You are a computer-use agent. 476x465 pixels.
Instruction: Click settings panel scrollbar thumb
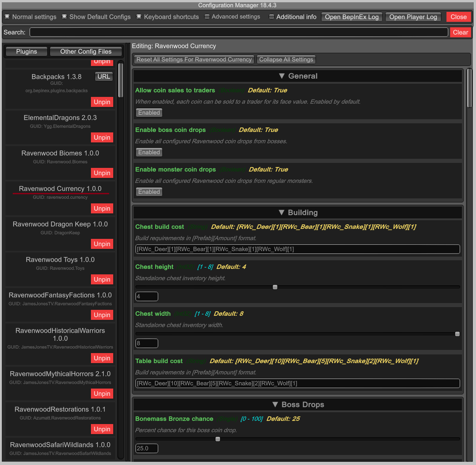469,88
